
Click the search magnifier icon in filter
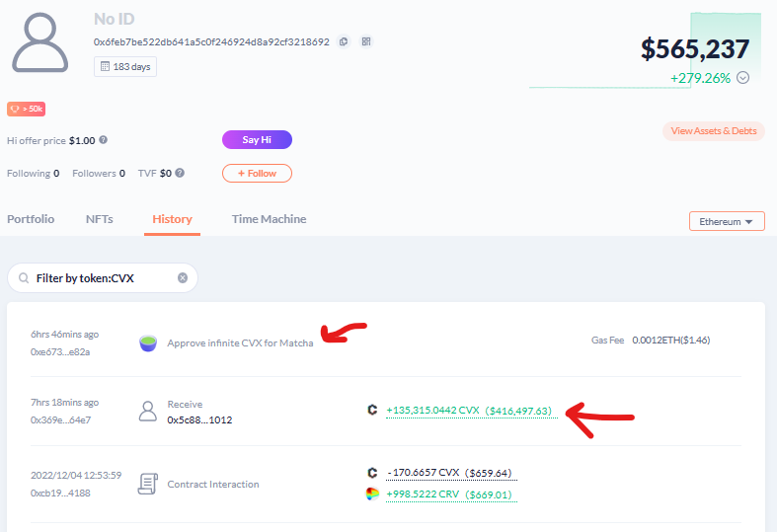(x=24, y=278)
